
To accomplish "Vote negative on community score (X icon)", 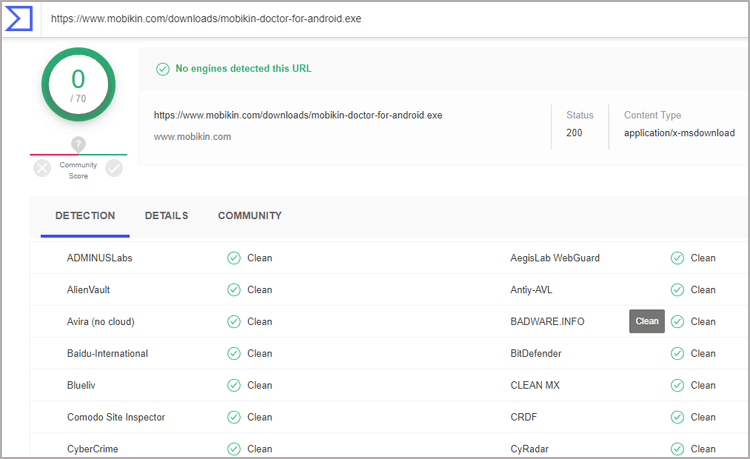I will (42, 168).
